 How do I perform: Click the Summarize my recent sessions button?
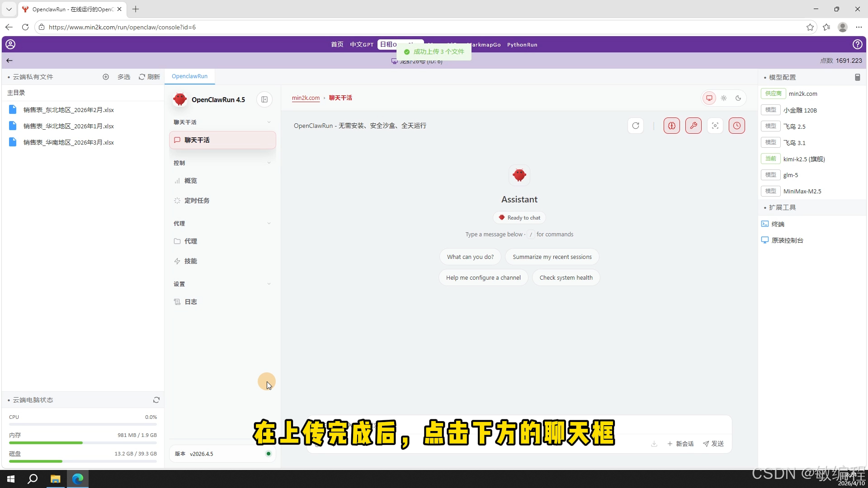552,257
